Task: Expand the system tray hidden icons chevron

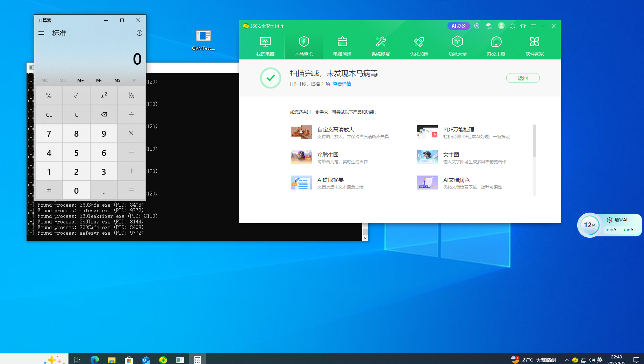Action: [566, 360]
